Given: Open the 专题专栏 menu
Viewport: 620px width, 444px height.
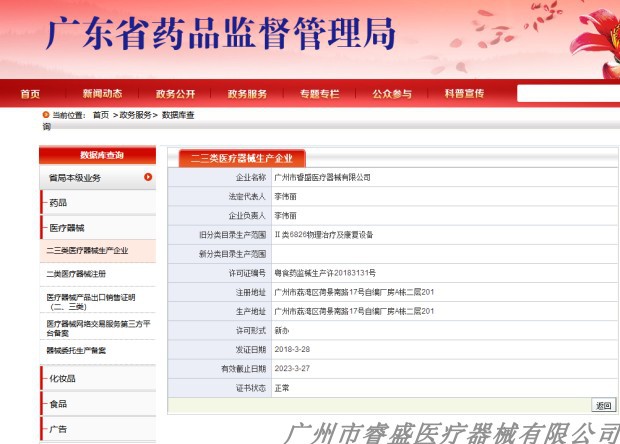Looking at the screenshot, I should tap(319, 94).
